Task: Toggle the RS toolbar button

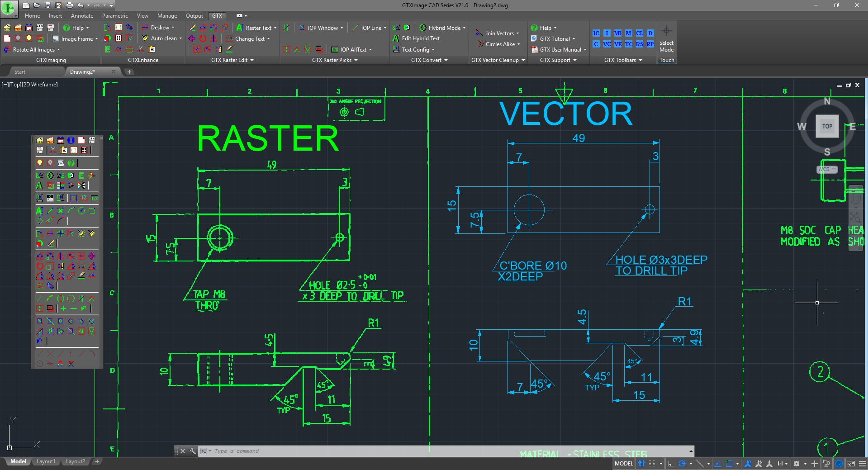Action: (x=639, y=44)
